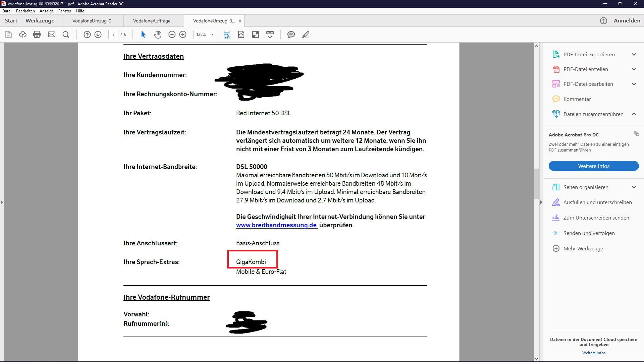Activate the selection arrow cursor tool

[x=143, y=35]
